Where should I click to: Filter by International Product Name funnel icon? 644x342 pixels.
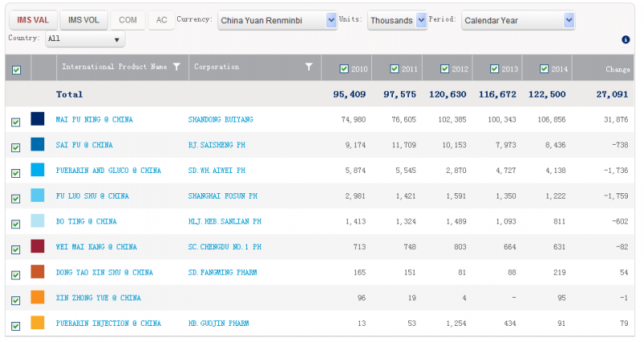click(x=176, y=67)
